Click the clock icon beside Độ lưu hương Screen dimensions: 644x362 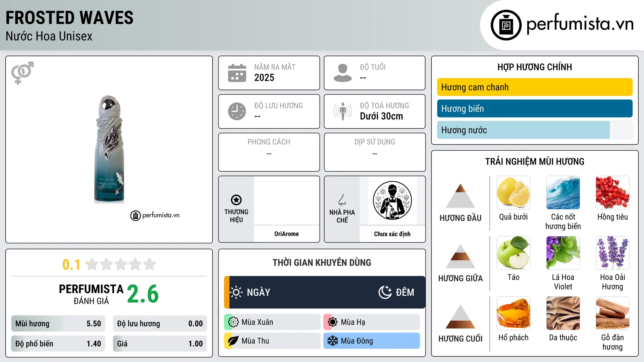point(237,111)
